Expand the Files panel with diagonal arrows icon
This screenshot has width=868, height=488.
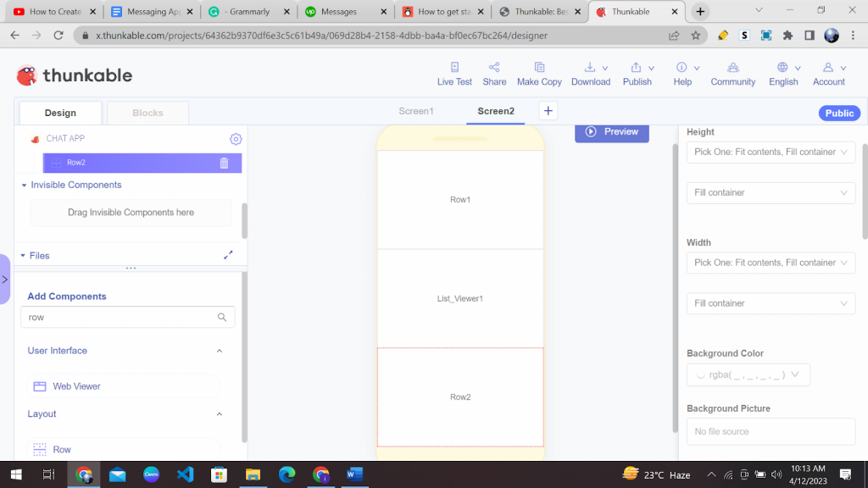pos(227,254)
